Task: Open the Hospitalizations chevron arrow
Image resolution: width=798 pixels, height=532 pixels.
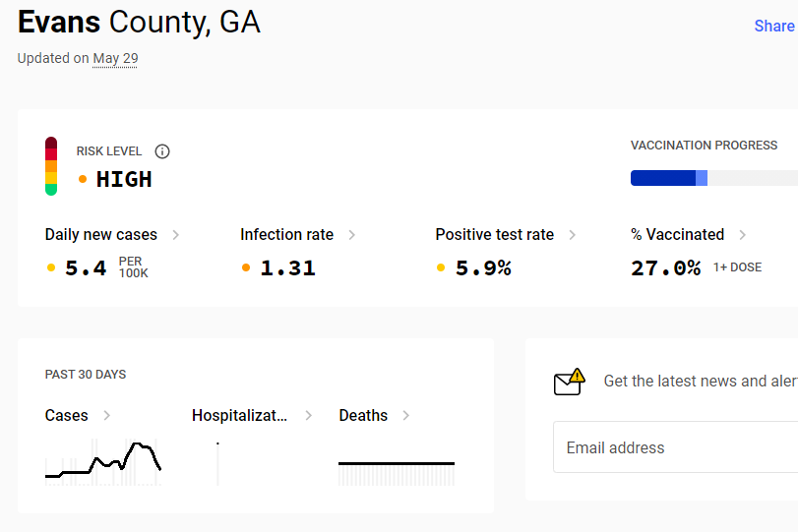Action: coord(308,416)
